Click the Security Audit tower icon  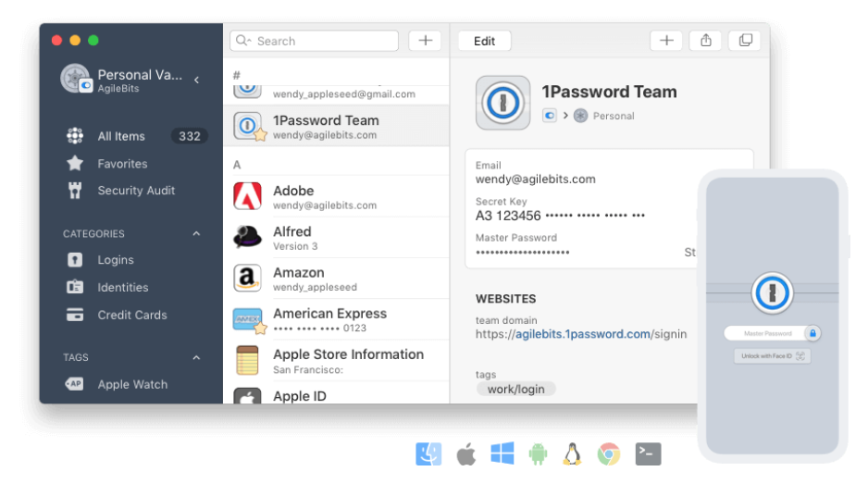[x=75, y=191]
